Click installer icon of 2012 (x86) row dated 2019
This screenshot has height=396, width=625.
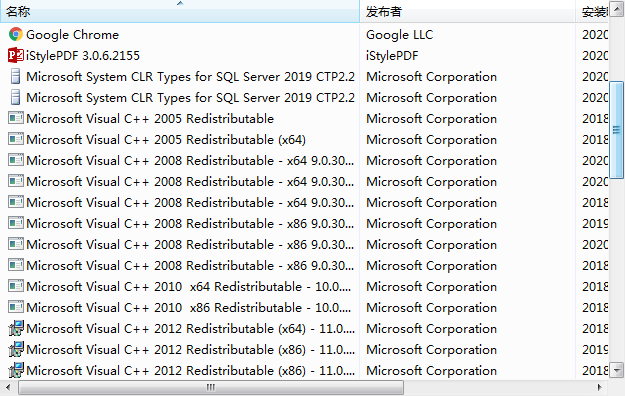point(16,349)
